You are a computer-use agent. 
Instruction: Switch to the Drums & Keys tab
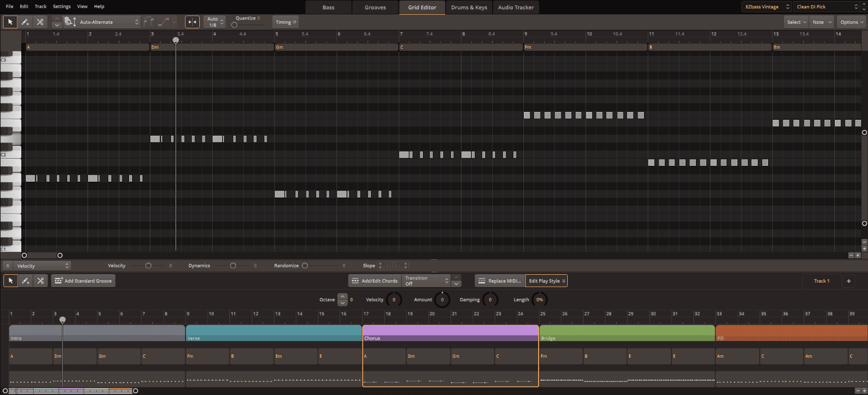[469, 7]
